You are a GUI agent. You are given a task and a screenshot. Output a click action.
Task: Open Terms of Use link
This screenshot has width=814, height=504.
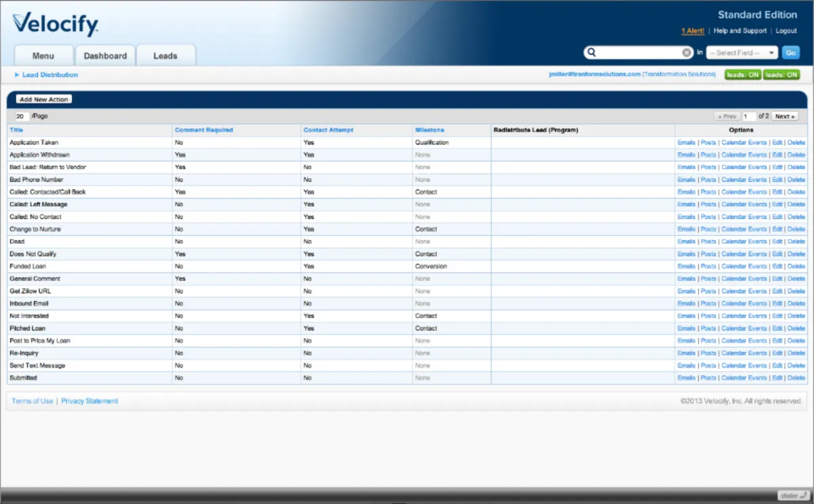pyautogui.click(x=33, y=401)
